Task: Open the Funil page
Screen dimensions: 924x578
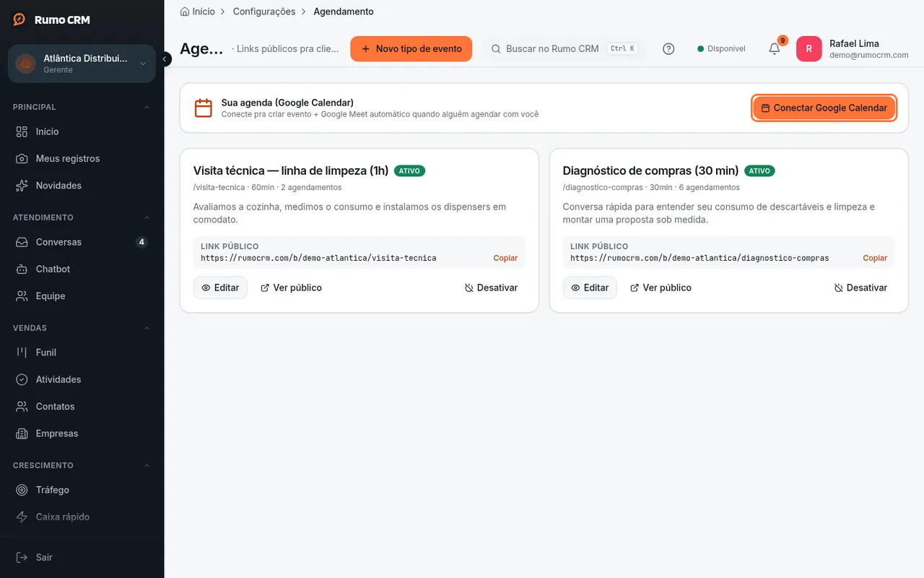Action: point(82,353)
